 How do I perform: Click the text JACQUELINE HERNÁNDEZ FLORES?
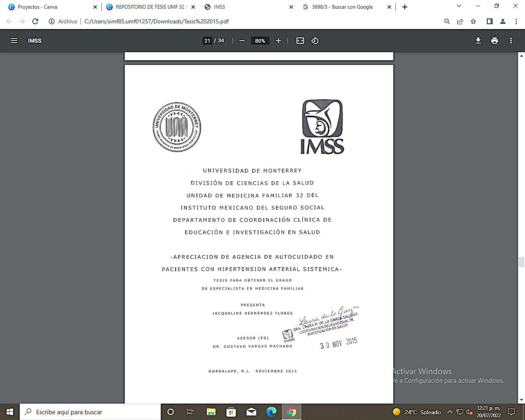point(253,313)
